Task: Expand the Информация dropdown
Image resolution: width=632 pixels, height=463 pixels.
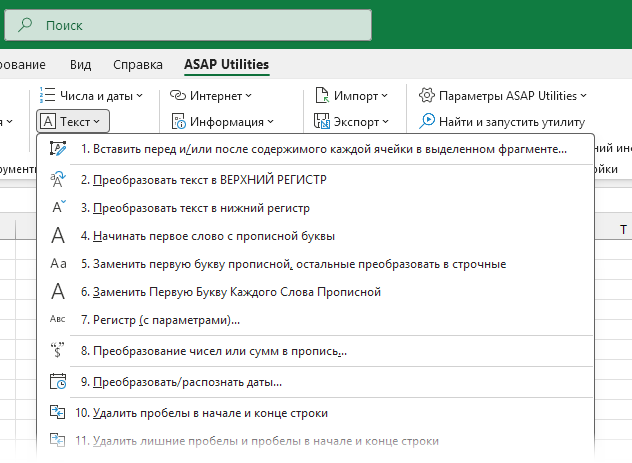Action: coord(270,121)
